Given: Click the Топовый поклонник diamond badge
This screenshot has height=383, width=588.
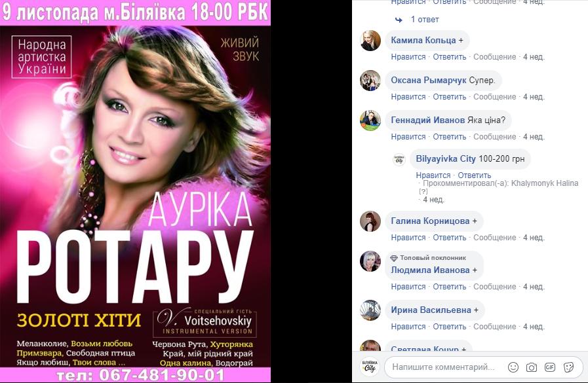Looking at the screenshot, I should [394, 258].
